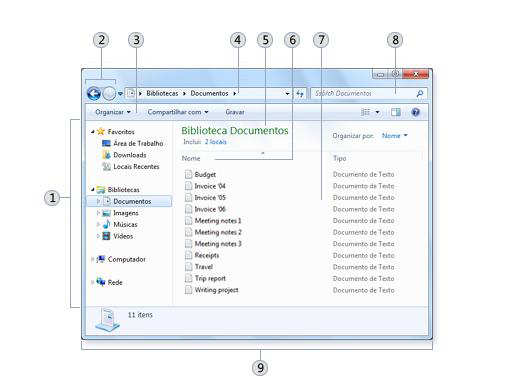Image resolution: width=528 pixels, height=385 pixels.
Task: Change view using the view icon
Action: [x=365, y=112]
